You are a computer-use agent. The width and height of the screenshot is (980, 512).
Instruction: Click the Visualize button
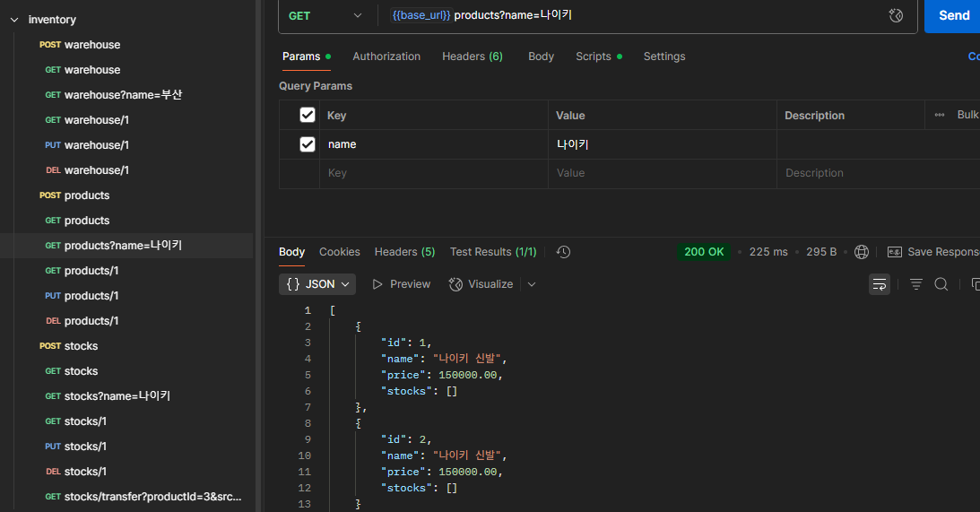click(x=481, y=284)
